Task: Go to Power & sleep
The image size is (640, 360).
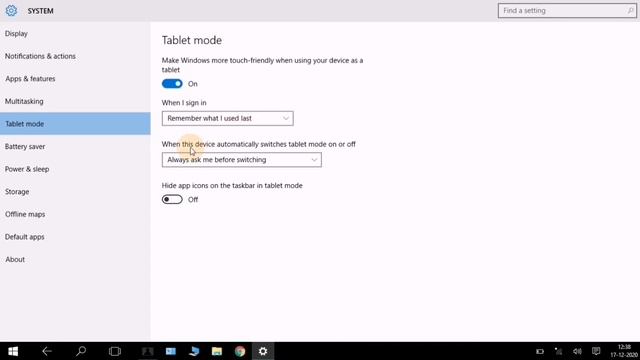Action: pos(75,169)
